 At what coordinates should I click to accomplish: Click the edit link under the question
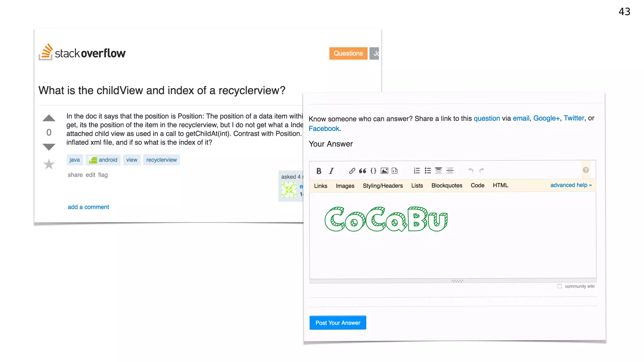(x=90, y=175)
